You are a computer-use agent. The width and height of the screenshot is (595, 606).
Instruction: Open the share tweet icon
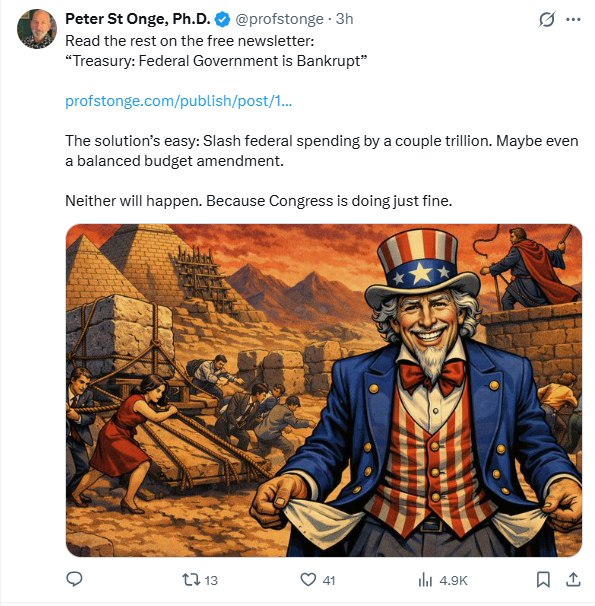(573, 579)
